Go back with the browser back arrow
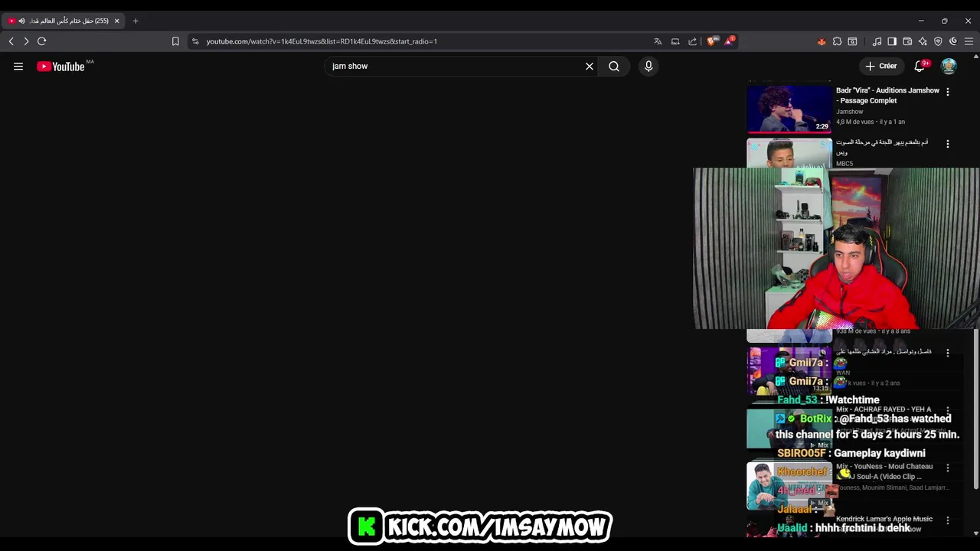The image size is (980, 551). click(11, 41)
